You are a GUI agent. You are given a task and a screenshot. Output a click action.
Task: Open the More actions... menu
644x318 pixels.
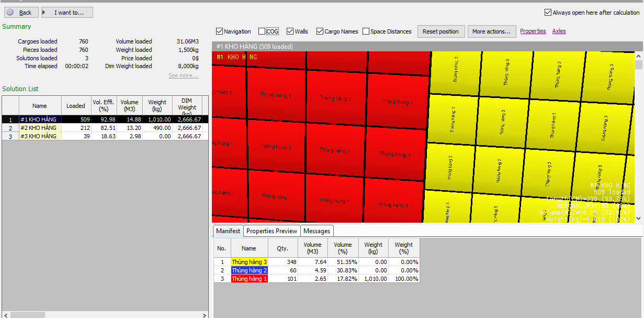pos(491,31)
